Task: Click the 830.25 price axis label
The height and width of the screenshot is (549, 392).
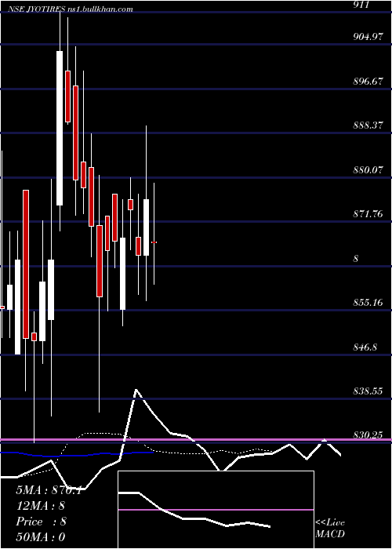Action: tap(368, 434)
